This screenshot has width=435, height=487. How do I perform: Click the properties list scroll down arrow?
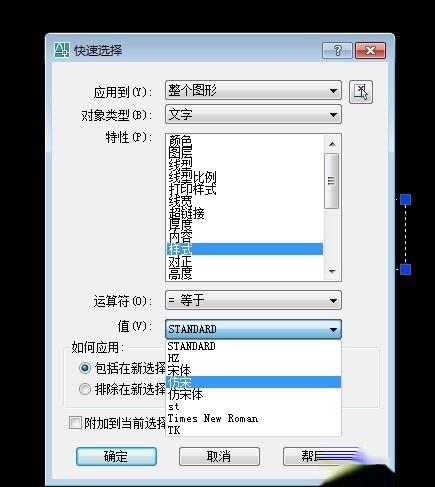(x=332, y=271)
